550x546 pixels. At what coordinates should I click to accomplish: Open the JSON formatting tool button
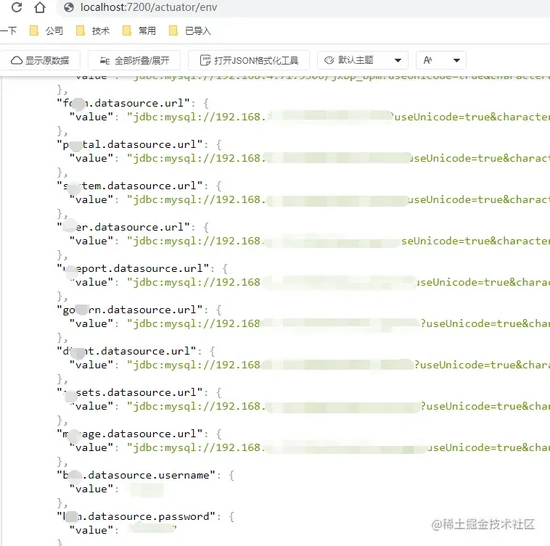coord(249,60)
